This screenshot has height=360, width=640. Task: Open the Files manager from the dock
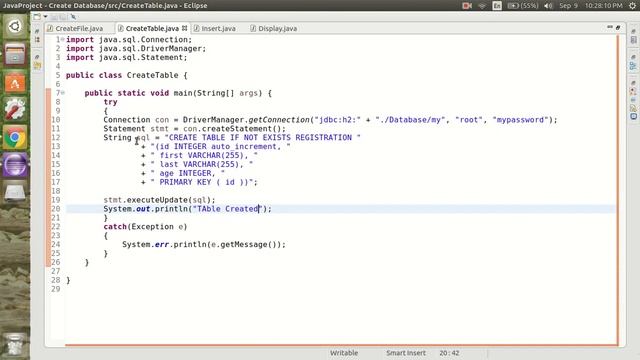pyautogui.click(x=15, y=54)
